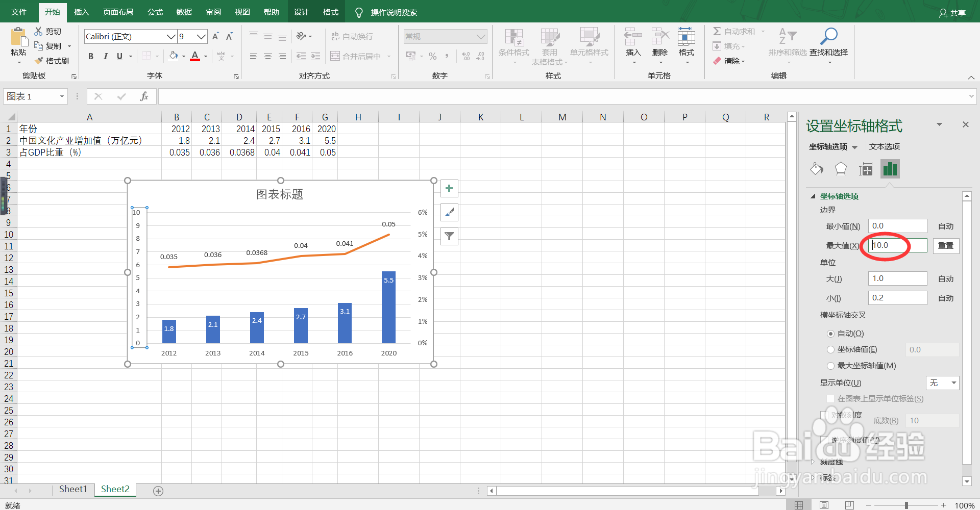Close the Format Axis pane
Image resolution: width=980 pixels, height=510 pixels.
point(966,124)
